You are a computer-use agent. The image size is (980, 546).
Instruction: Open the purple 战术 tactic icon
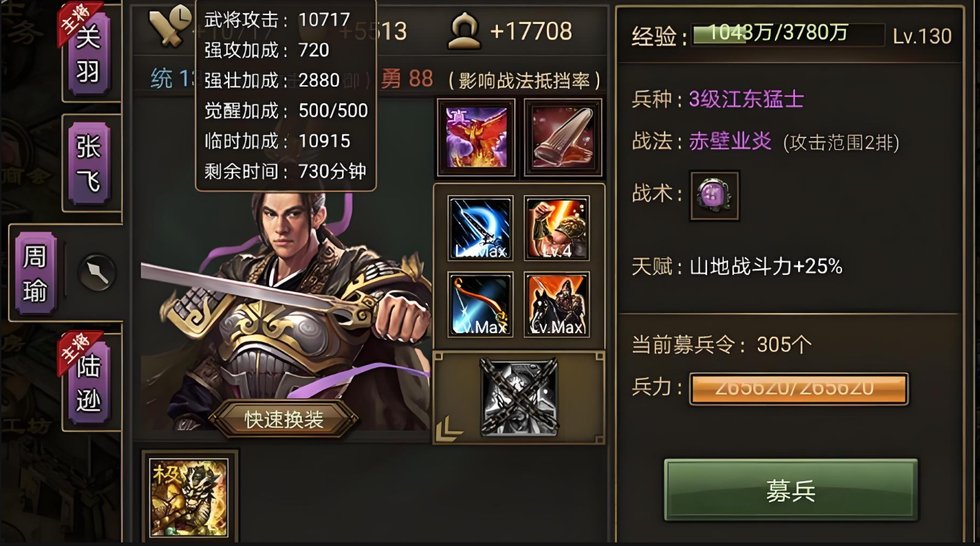(x=714, y=195)
